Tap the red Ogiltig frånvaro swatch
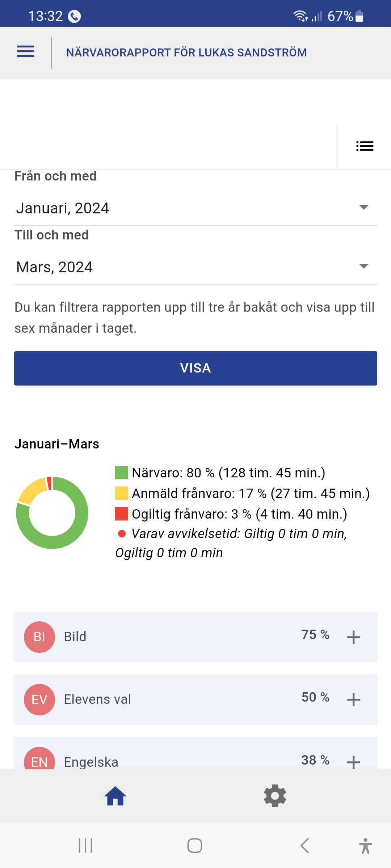 [122, 514]
